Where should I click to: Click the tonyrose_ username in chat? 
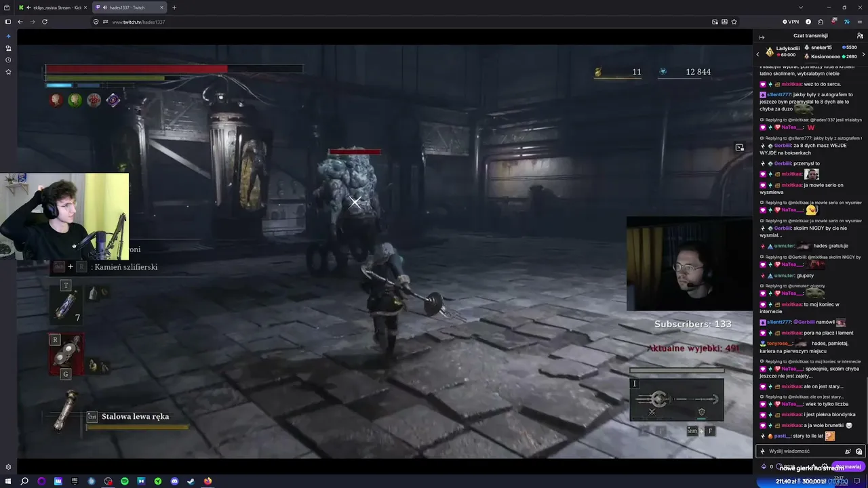click(779, 344)
